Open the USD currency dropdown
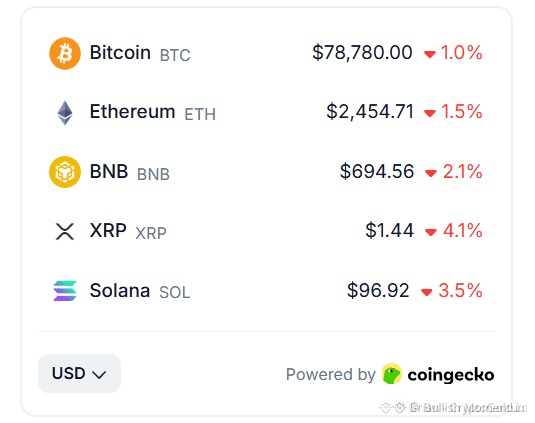The width and height of the screenshot is (535, 423). pyautogui.click(x=79, y=373)
